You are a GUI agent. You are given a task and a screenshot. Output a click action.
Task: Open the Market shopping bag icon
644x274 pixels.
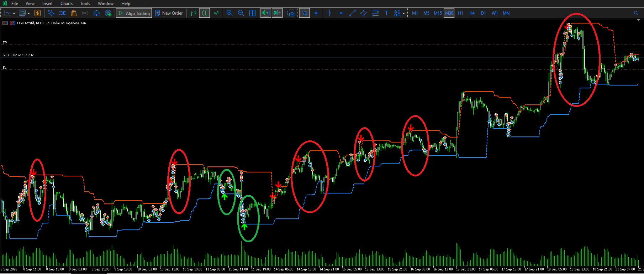pyautogui.click(x=74, y=13)
